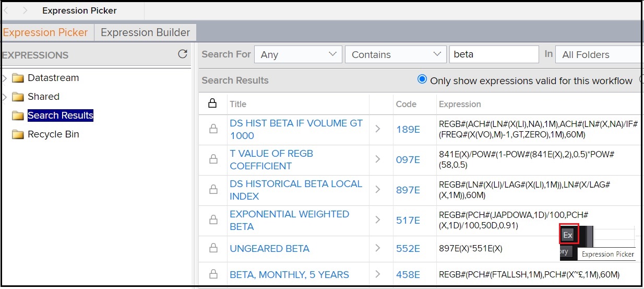
Task: Expand the Shared folder tree node
Action: (5, 97)
